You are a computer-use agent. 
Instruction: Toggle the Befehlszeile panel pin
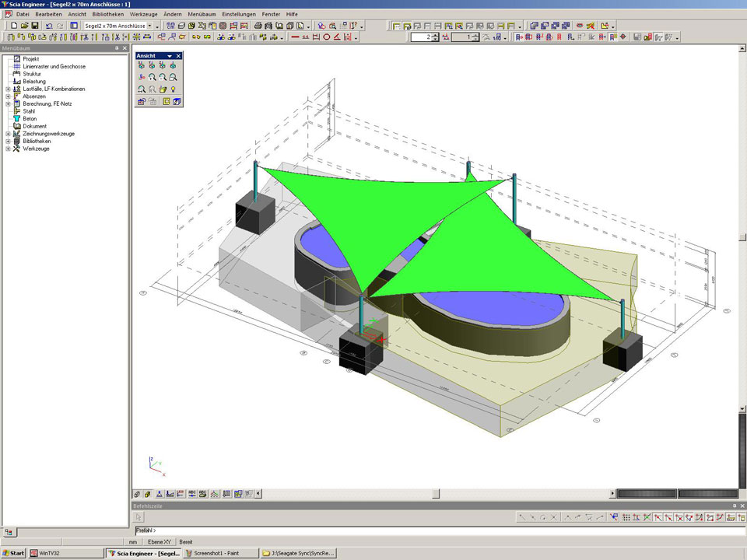733,506
